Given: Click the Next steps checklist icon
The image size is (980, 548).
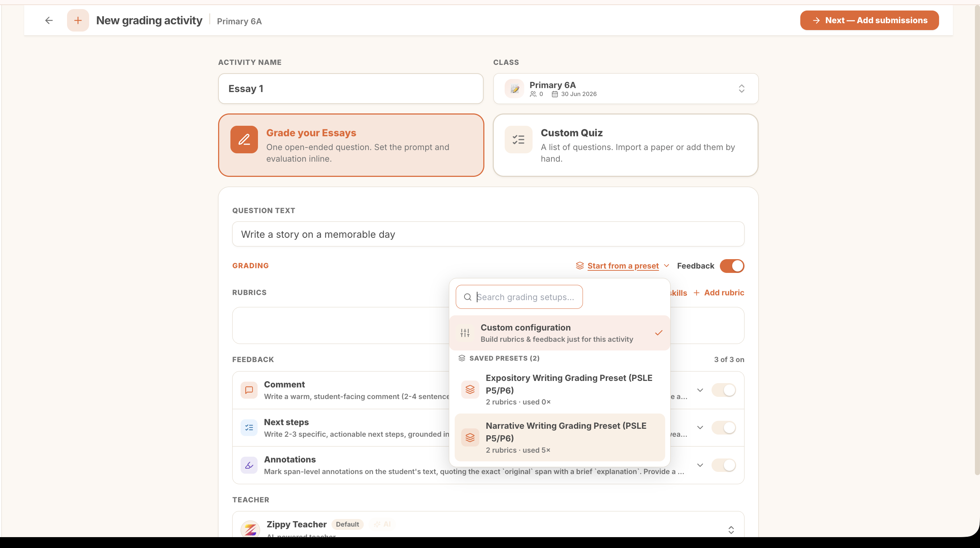Looking at the screenshot, I should coord(249,428).
